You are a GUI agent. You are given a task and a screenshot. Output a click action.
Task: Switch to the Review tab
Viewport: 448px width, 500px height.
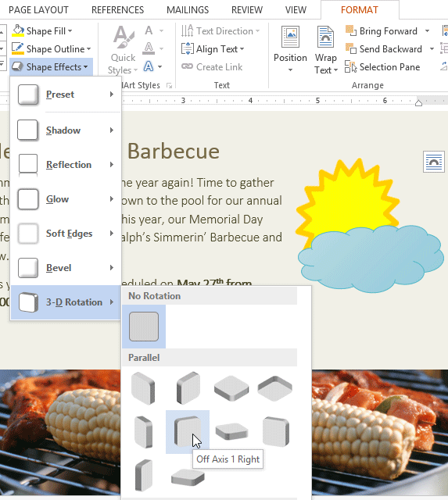coord(247,10)
